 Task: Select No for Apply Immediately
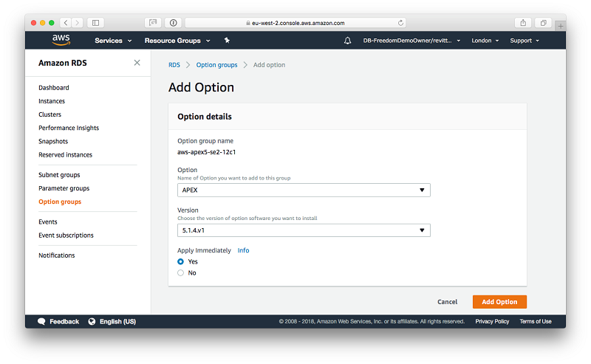coord(180,272)
